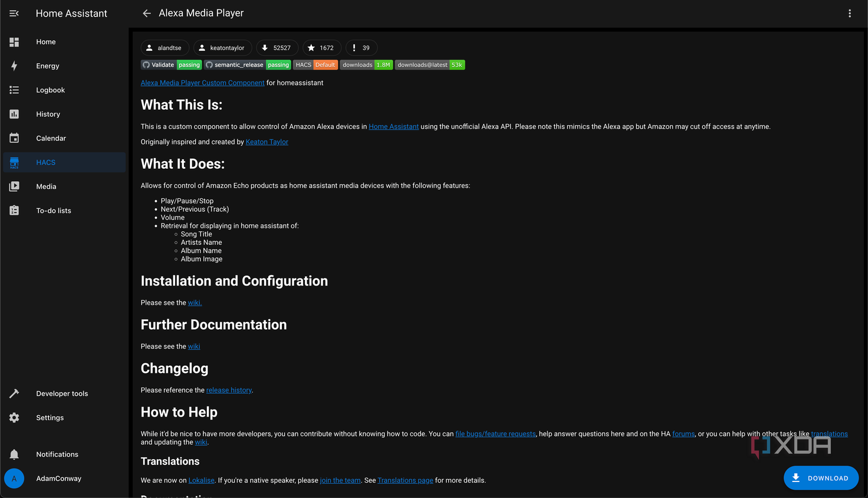
Task: Click the Settings gear icon
Action: click(x=14, y=418)
